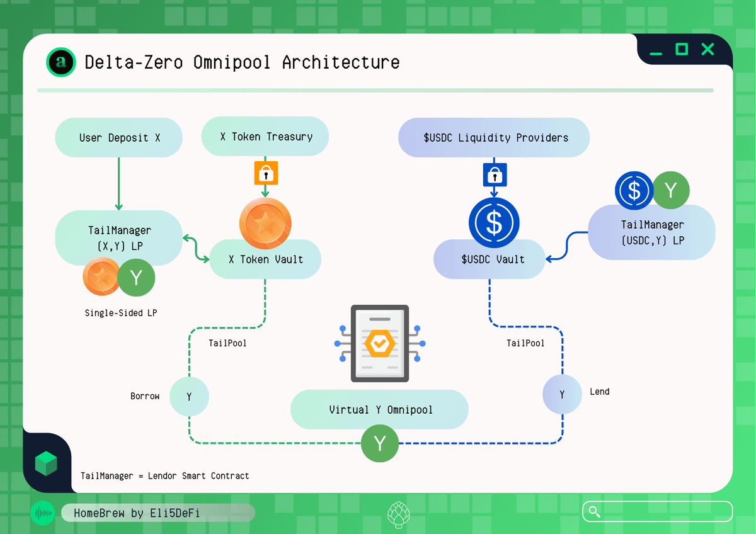
Task: Click the green Y circle under Virtual Y Omnipool
Action: tap(379, 443)
